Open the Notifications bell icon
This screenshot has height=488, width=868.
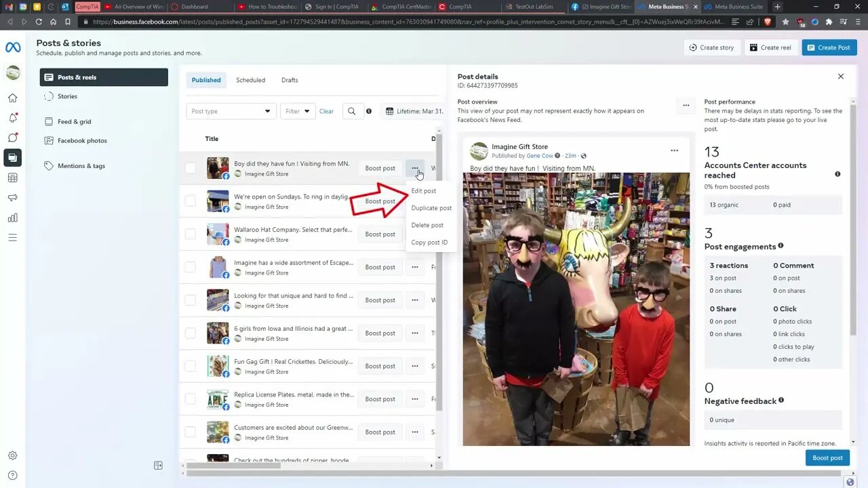click(x=13, y=118)
